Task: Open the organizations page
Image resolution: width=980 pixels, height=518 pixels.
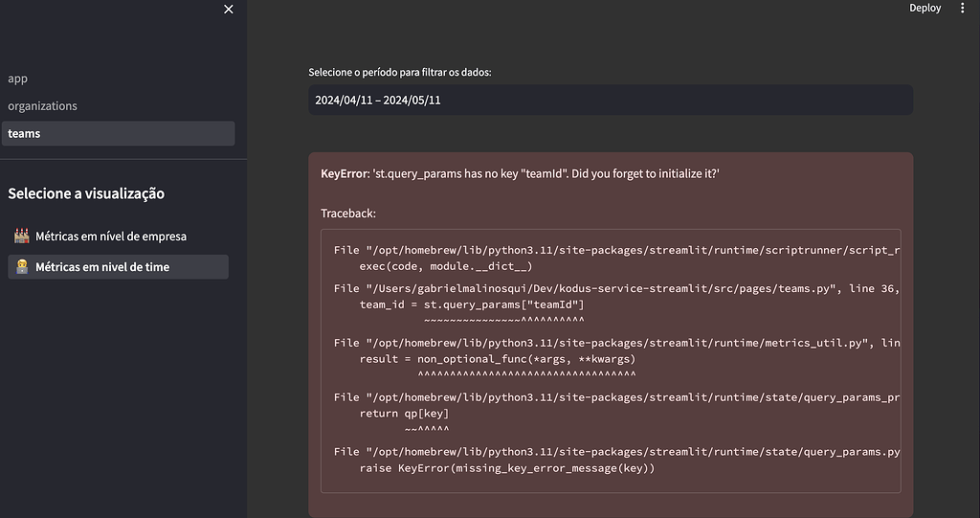Action: [x=42, y=105]
